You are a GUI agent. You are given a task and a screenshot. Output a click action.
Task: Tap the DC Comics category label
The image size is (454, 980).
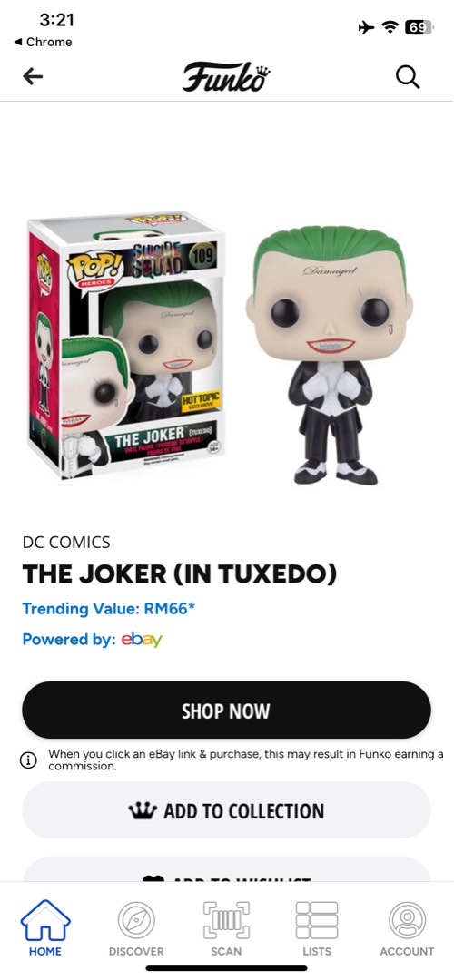click(66, 542)
